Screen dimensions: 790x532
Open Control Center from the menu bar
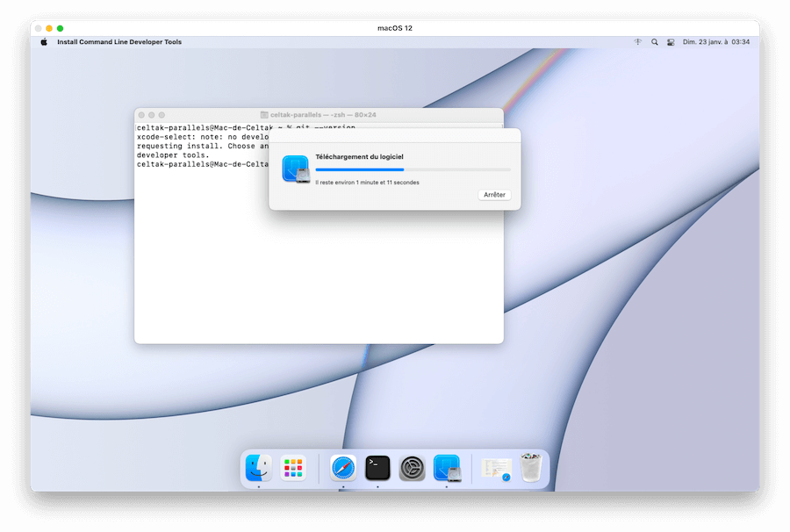click(x=670, y=41)
